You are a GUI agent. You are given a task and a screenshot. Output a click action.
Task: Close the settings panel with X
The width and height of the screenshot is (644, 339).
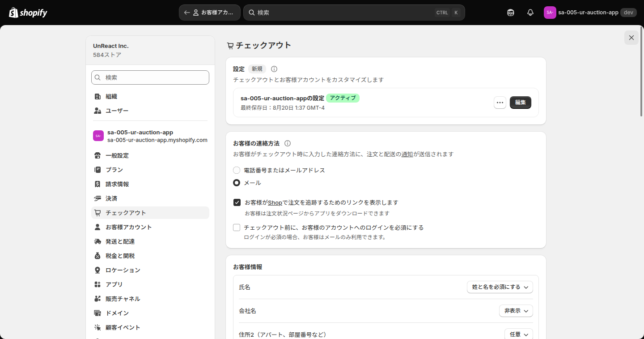click(631, 38)
